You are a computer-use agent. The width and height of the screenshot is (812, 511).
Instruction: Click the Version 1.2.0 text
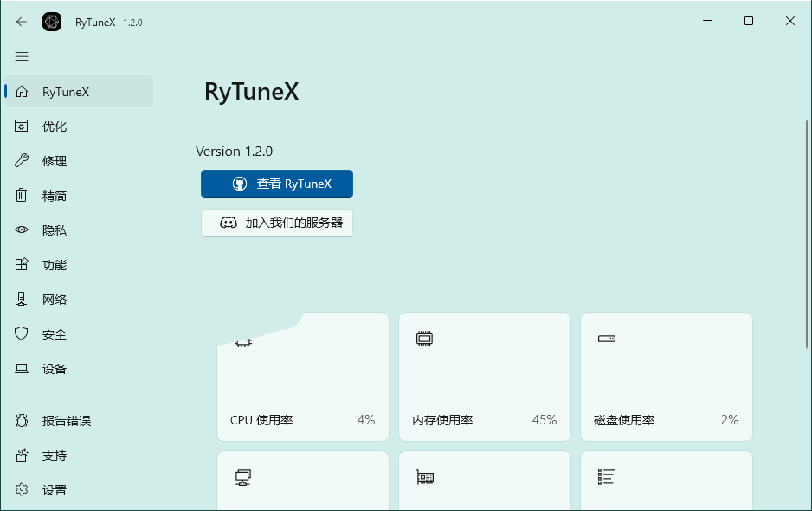click(x=234, y=152)
